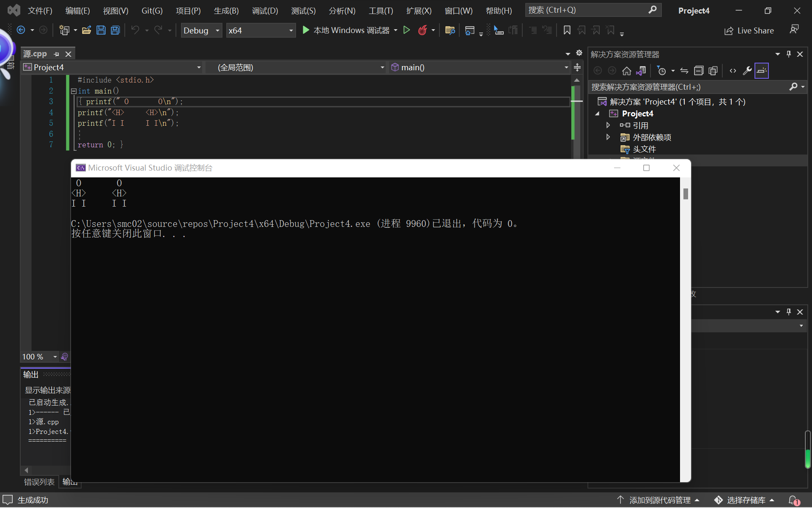Click the Open File folder icon
The image size is (812, 508).
click(x=87, y=30)
